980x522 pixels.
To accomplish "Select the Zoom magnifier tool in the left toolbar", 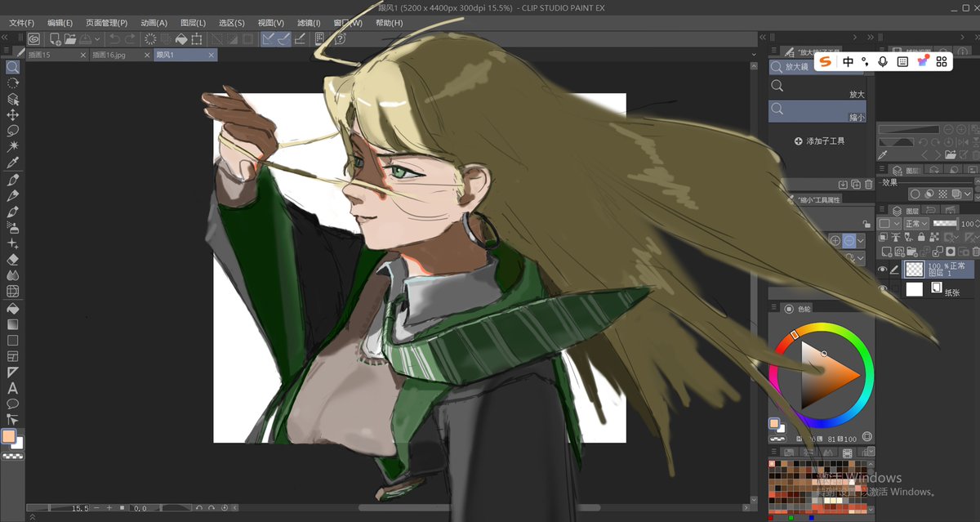I will 13,67.
